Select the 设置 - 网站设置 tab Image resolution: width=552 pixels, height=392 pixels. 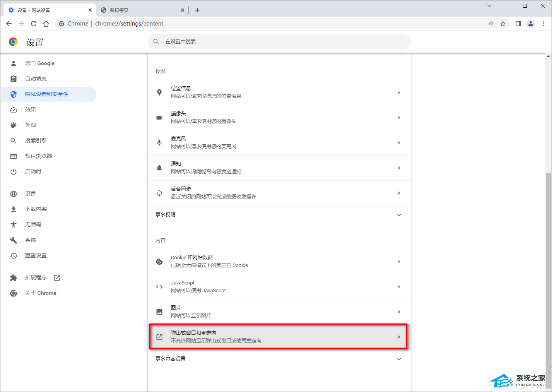click(50, 10)
